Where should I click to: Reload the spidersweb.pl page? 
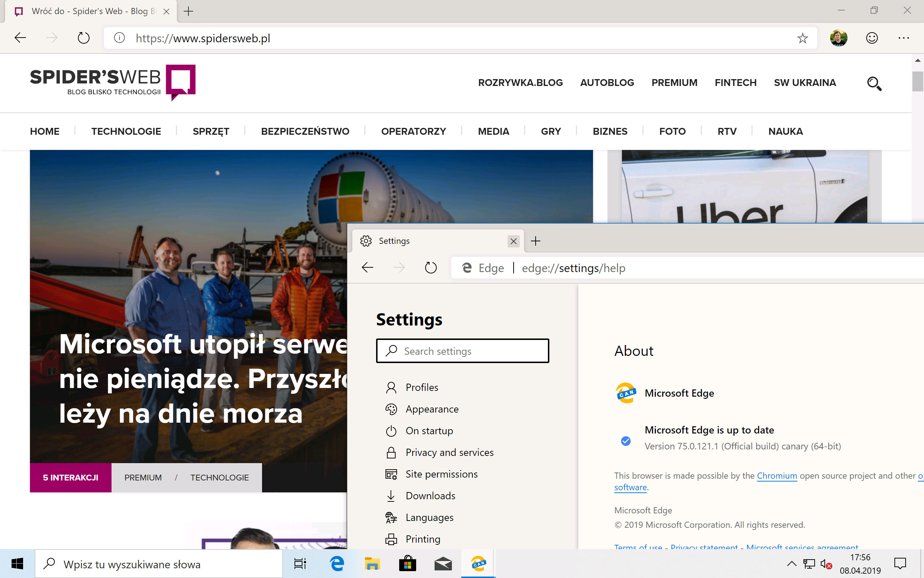pos(84,38)
